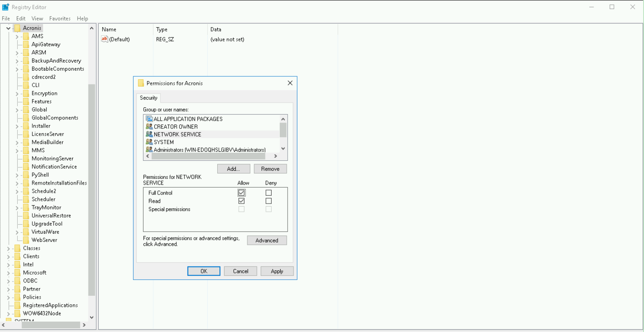The width and height of the screenshot is (644, 332).
Task: Click the (Default) string value icon
Action: (x=104, y=39)
